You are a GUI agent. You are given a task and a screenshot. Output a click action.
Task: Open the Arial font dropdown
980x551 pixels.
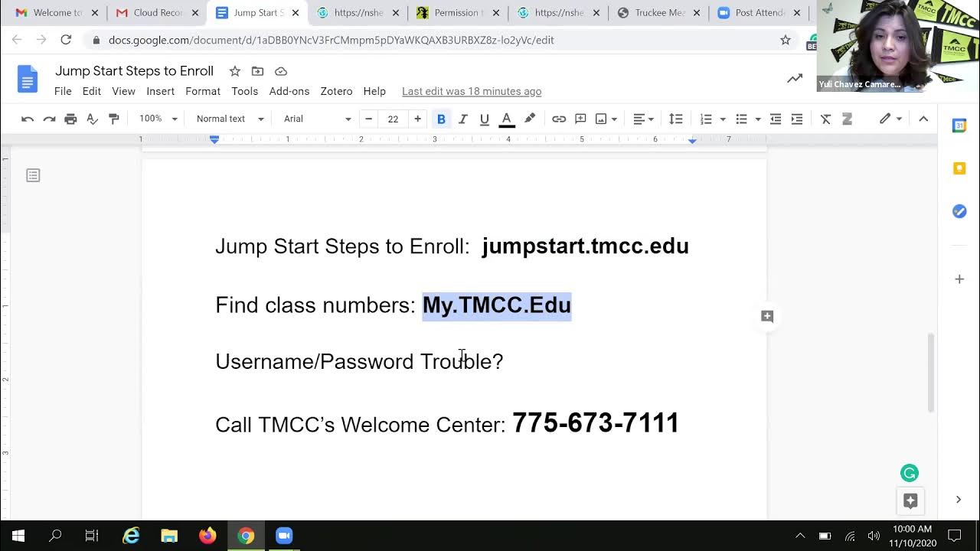click(317, 119)
